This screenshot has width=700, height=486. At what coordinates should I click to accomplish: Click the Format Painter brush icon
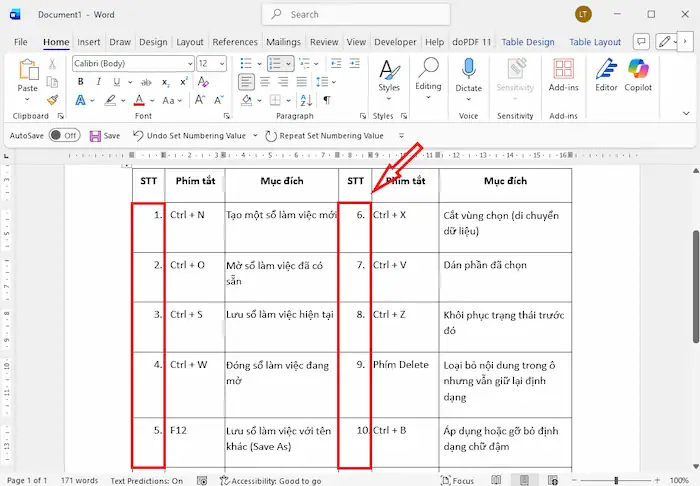click(52, 100)
